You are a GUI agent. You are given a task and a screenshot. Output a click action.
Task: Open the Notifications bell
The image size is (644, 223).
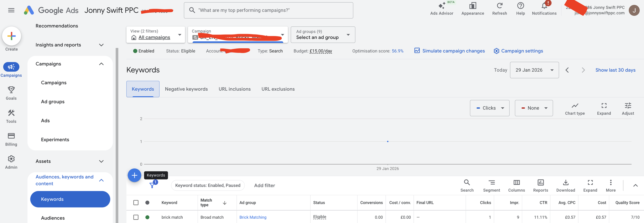click(544, 9)
